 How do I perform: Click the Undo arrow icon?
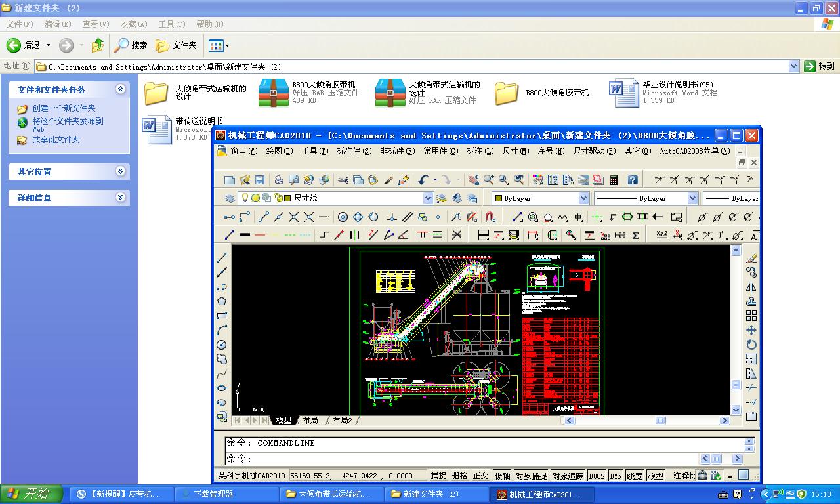[423, 179]
